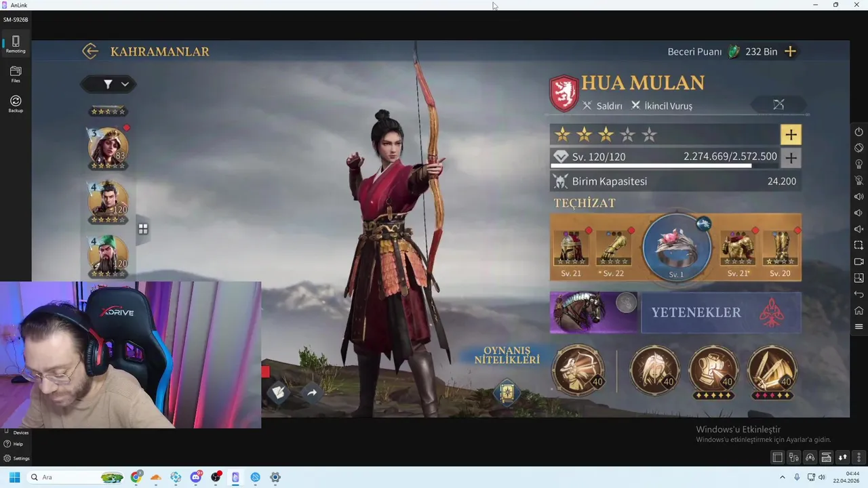This screenshot has width=868, height=488.
Task: Open the gauntlet skill with five stars
Action: pyautogui.click(x=713, y=370)
